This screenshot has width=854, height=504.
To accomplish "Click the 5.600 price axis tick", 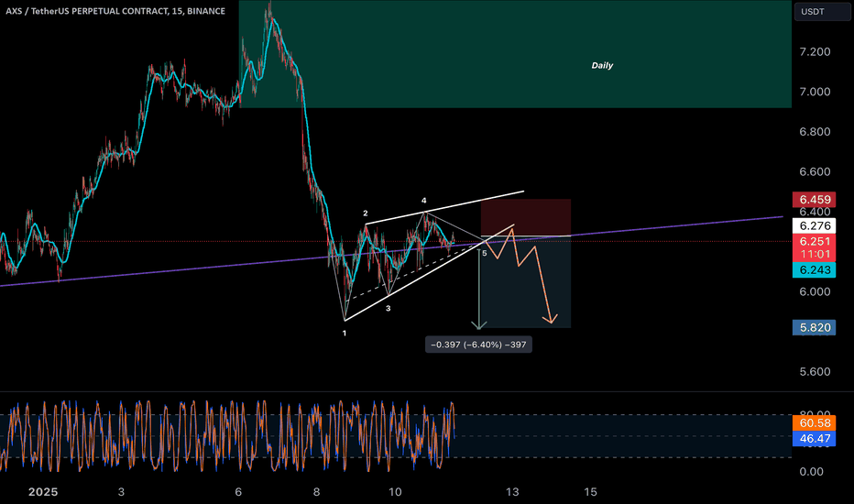I will (815, 372).
